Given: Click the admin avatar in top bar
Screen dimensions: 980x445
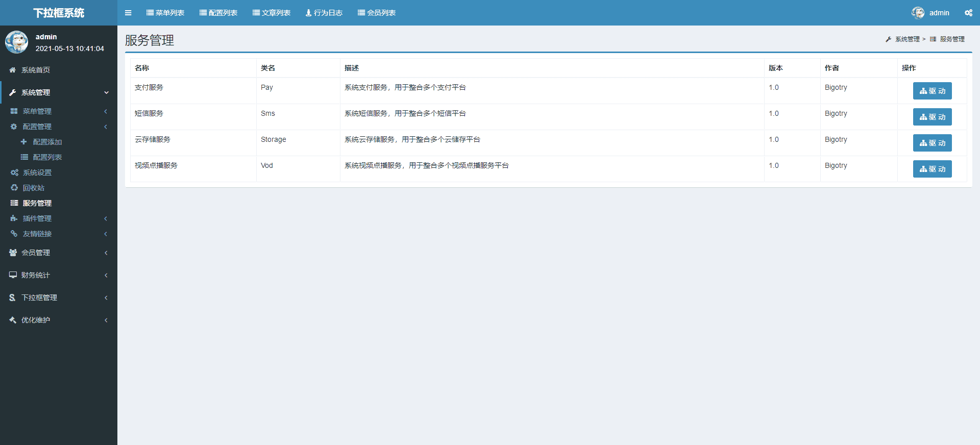Looking at the screenshot, I should pyautogui.click(x=918, y=13).
